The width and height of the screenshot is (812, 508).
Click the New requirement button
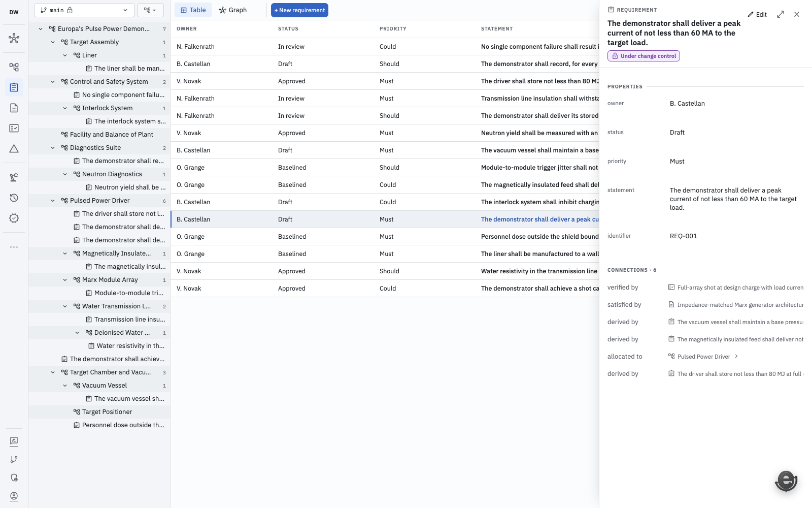(299, 10)
